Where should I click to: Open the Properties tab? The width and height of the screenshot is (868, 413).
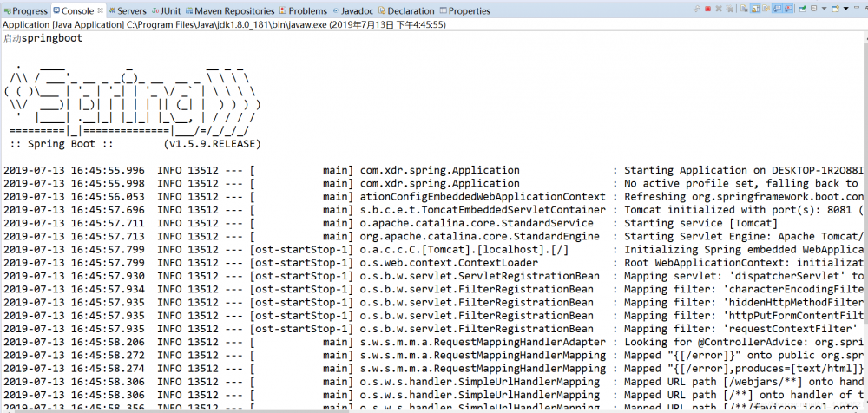(465, 10)
